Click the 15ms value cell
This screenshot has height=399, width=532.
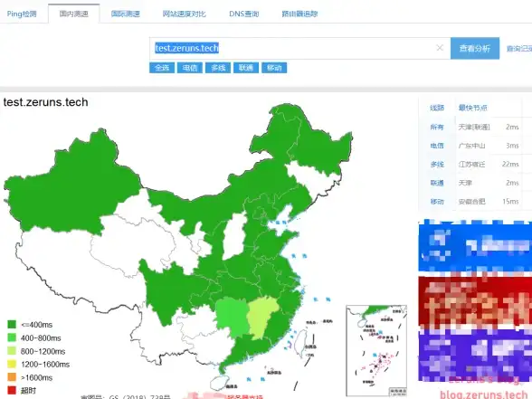click(x=510, y=202)
